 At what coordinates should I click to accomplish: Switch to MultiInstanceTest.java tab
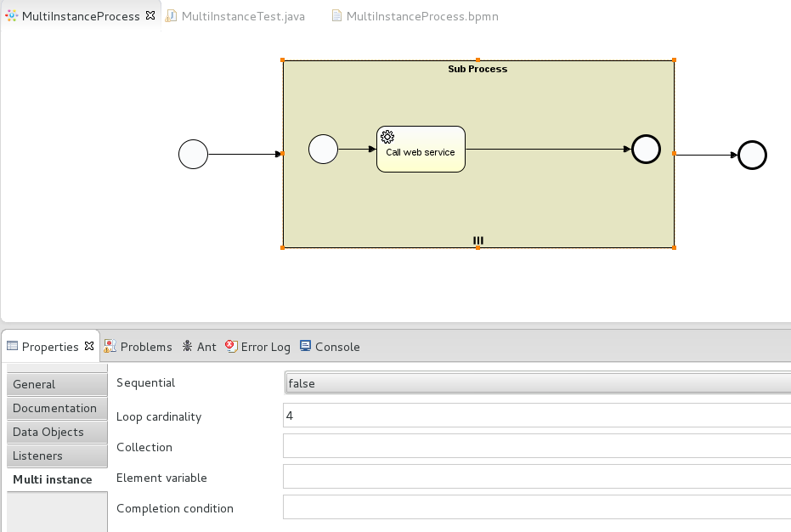pos(242,16)
